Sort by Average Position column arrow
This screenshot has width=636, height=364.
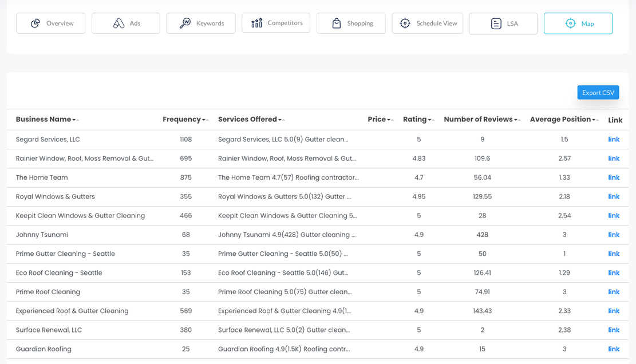click(x=595, y=120)
